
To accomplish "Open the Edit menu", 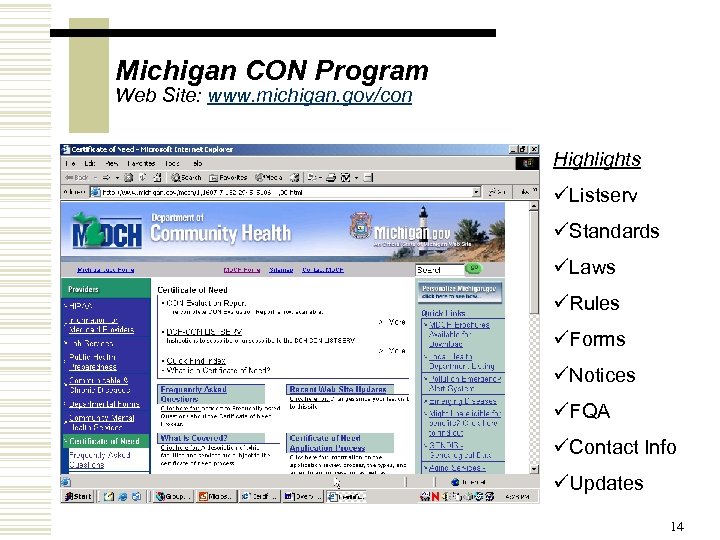I will click(x=90, y=163).
